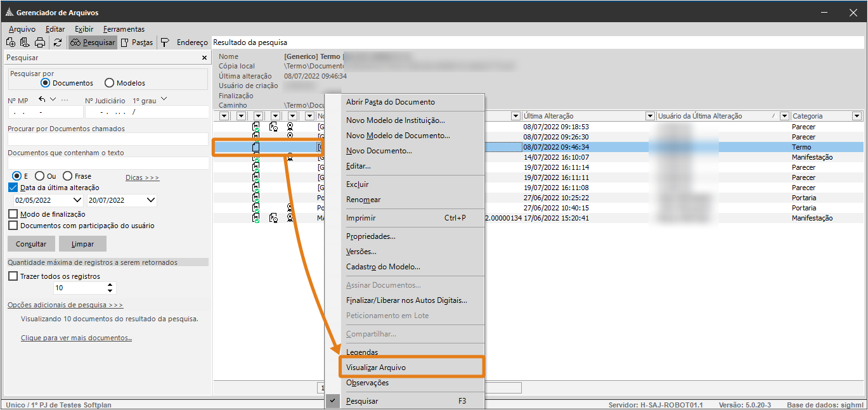The image size is (868, 410).
Task: Click the Manifestação category cell in row 14/07/2022
Action: pos(812,157)
